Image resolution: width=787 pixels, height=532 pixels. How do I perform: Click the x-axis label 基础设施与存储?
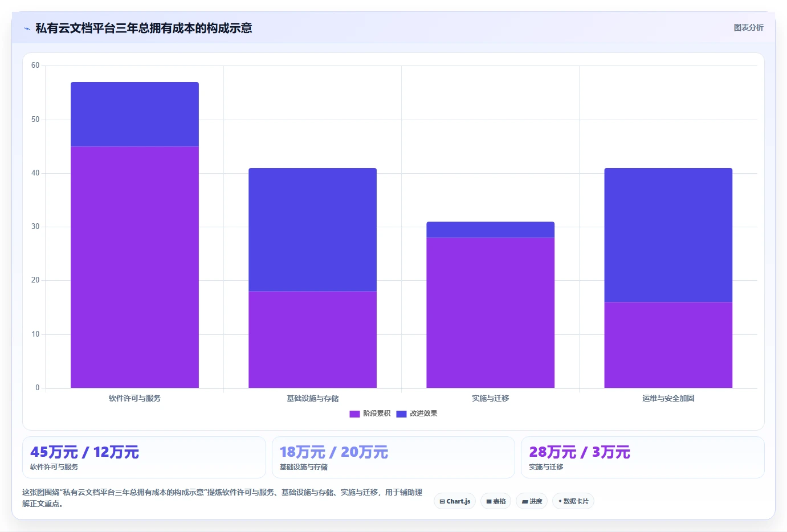tap(312, 398)
